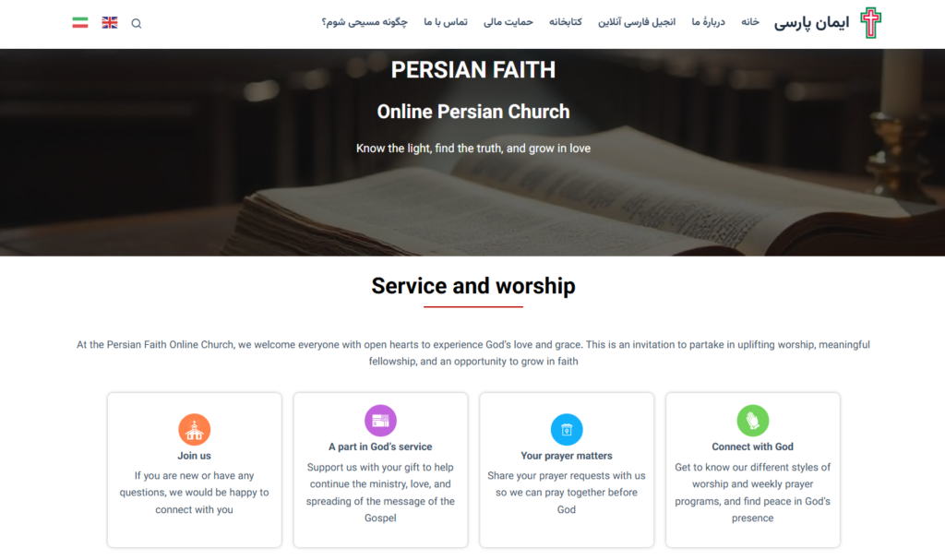Open the کتابخانه menu item
The height and width of the screenshot is (560, 945).
tap(566, 22)
